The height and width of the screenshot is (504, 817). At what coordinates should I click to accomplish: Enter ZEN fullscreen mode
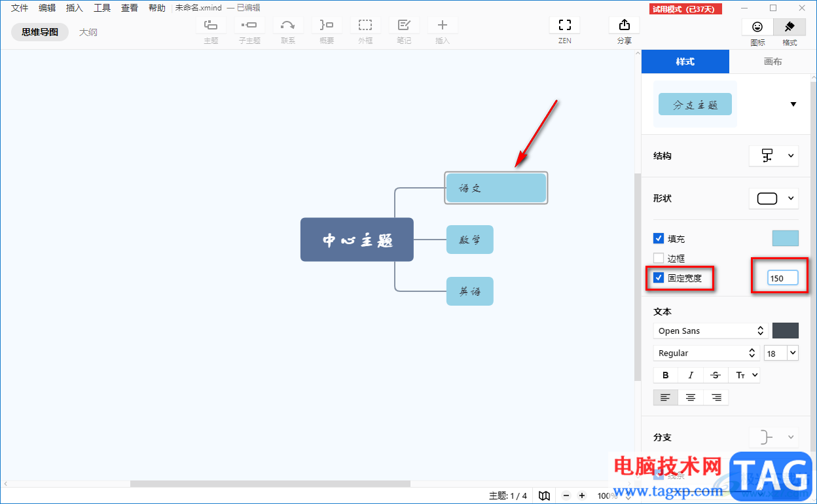[564, 26]
